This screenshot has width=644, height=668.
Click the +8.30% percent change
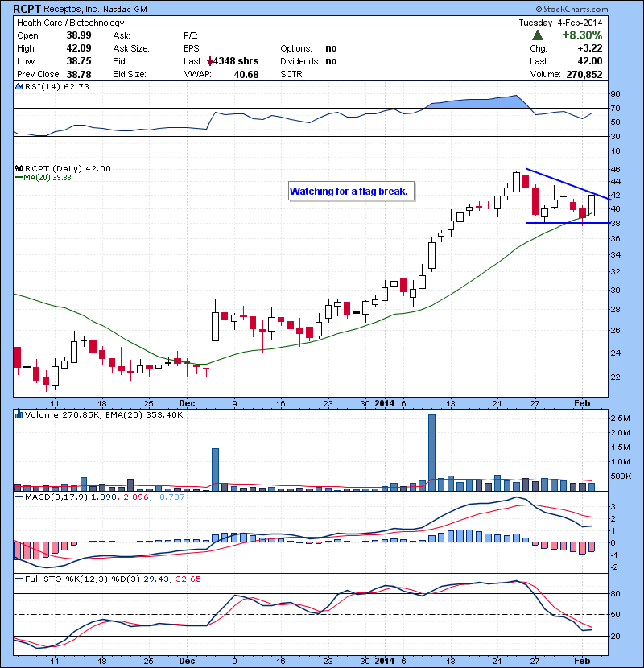582,35
